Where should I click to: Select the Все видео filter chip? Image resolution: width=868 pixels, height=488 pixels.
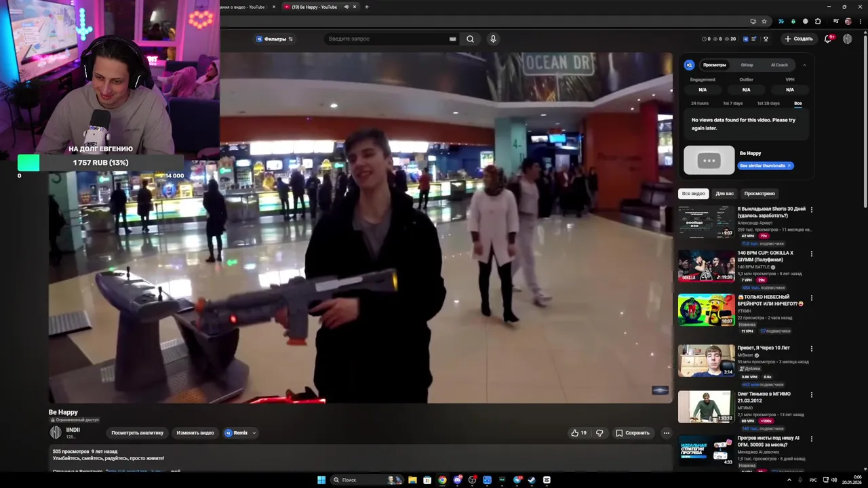coord(693,194)
